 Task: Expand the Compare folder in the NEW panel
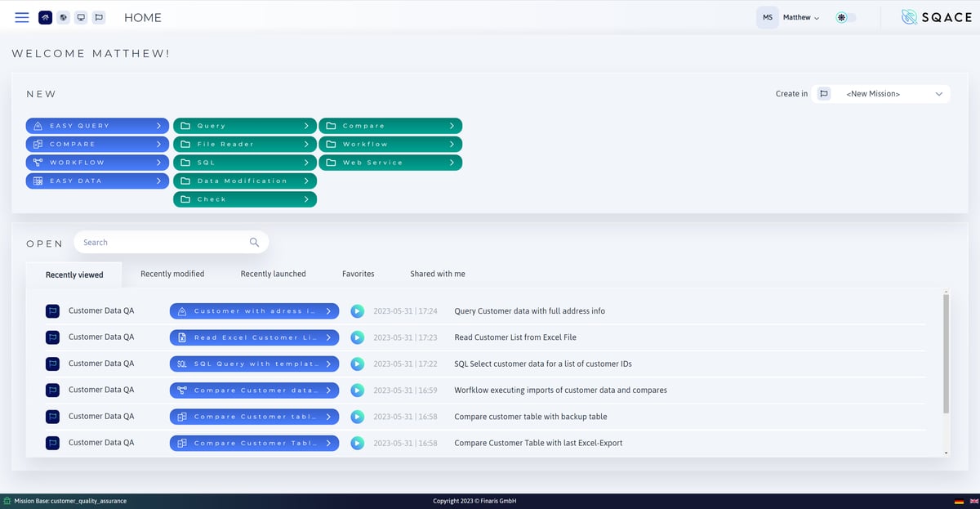tap(390, 125)
